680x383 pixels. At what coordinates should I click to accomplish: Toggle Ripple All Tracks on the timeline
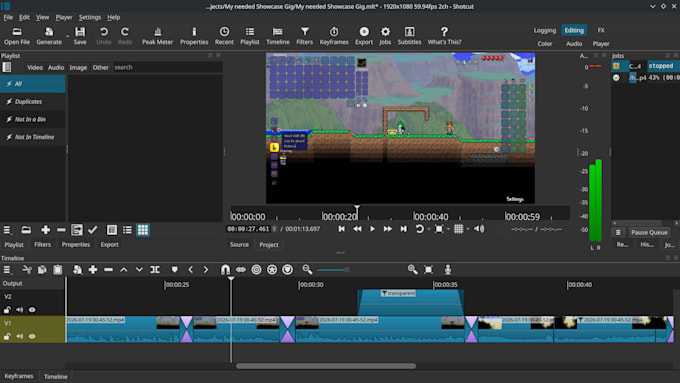click(x=272, y=270)
